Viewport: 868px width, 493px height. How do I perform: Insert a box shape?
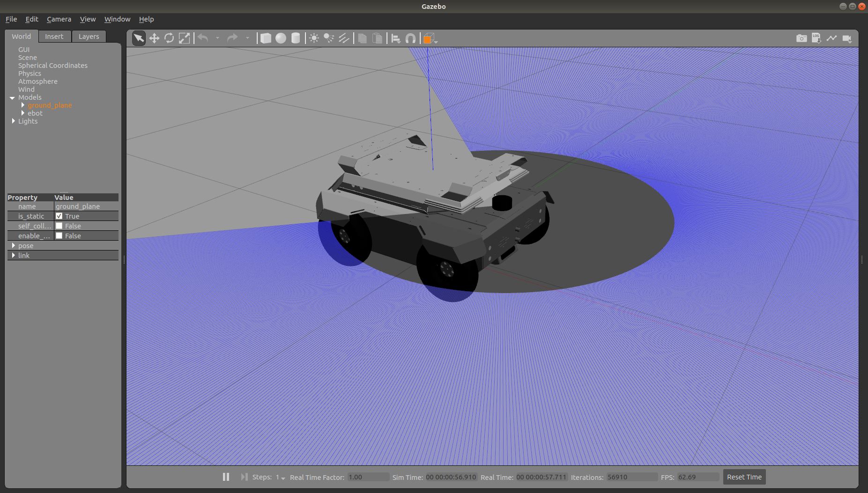click(x=266, y=38)
